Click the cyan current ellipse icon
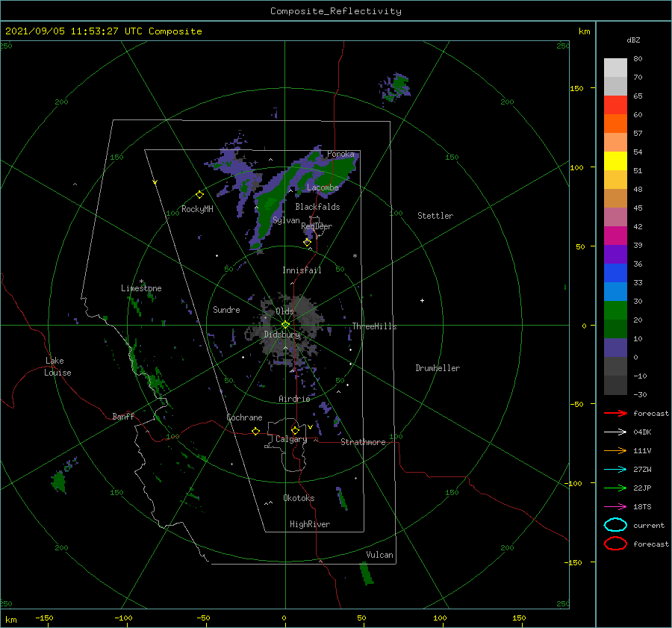Image resolution: width=672 pixels, height=628 pixels. pyautogui.click(x=615, y=525)
